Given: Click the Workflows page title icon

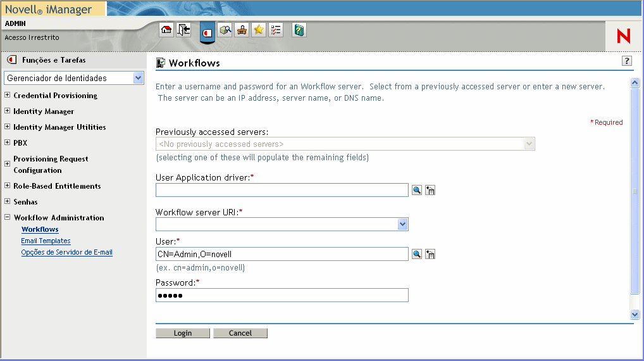Looking at the screenshot, I should click(x=161, y=63).
